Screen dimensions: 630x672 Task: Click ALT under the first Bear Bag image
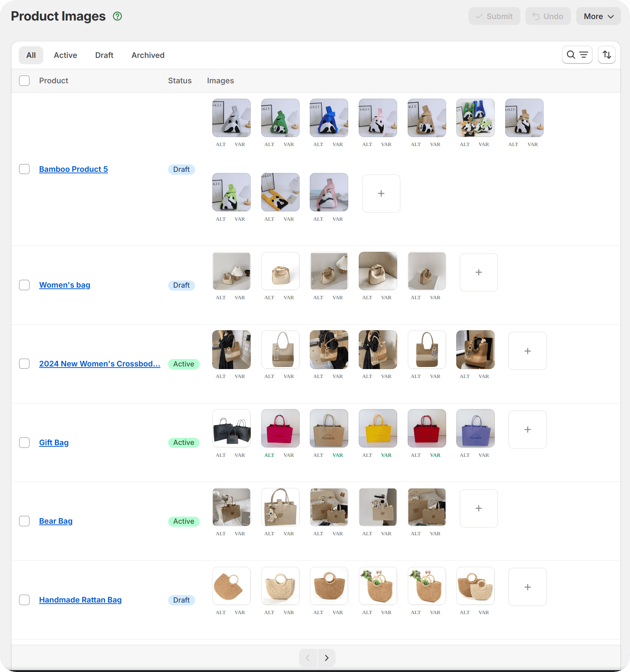pos(220,533)
